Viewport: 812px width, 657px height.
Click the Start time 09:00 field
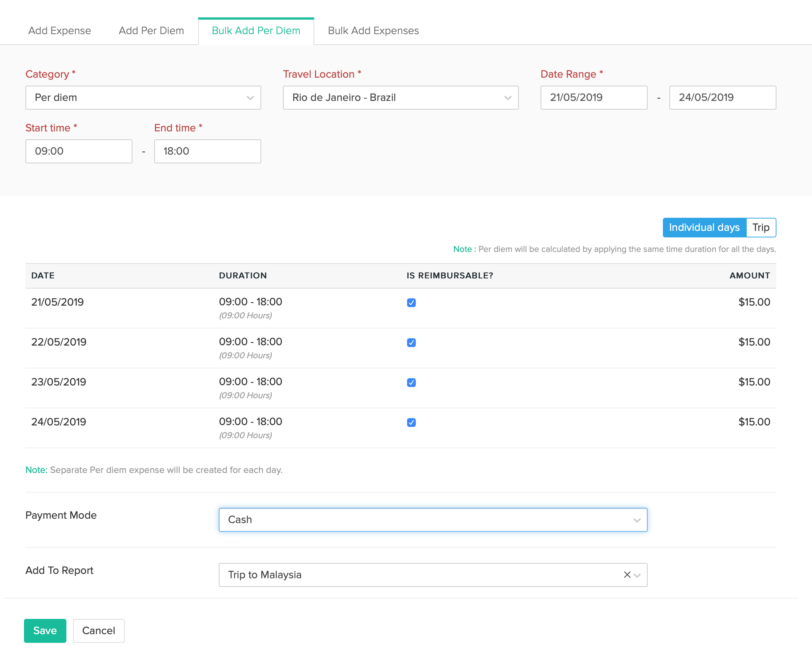click(79, 151)
